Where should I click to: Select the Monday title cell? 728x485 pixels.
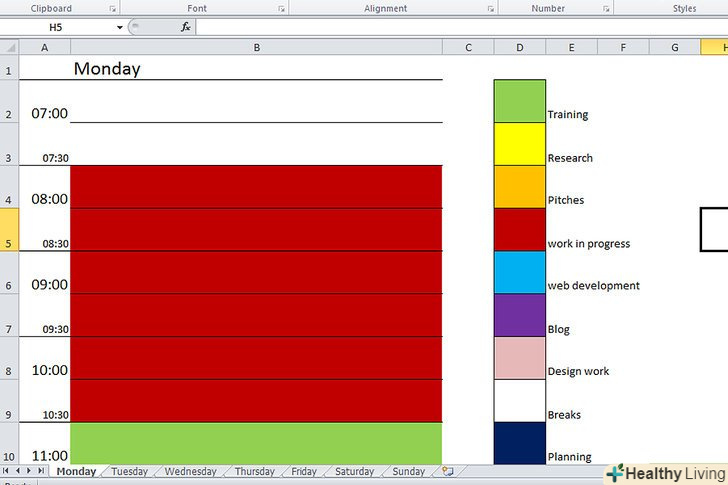click(x=256, y=69)
